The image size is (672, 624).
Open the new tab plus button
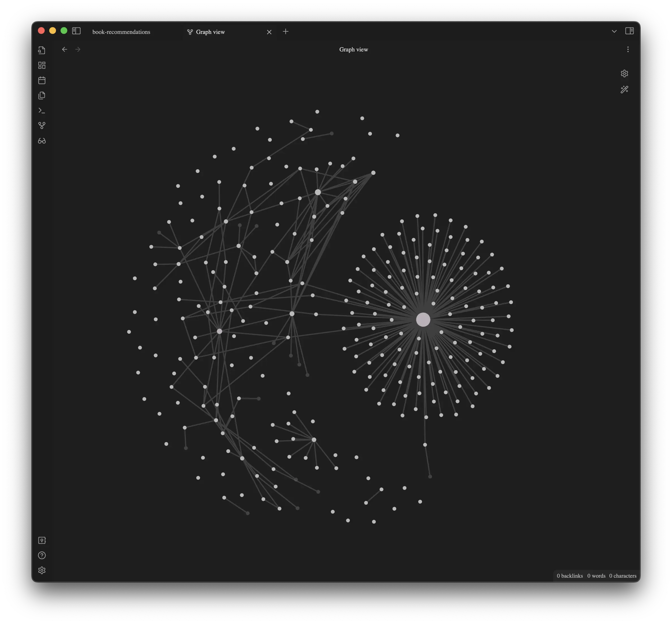(x=286, y=31)
